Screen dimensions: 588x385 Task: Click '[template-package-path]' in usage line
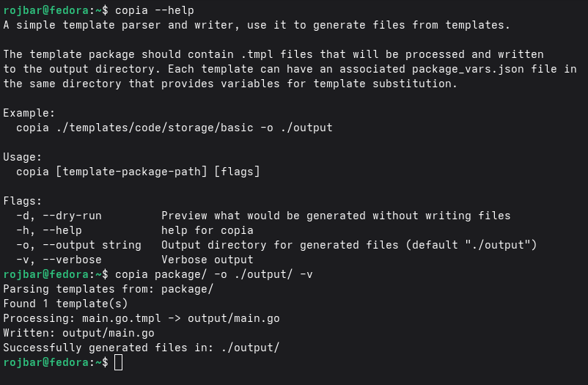[x=131, y=172]
